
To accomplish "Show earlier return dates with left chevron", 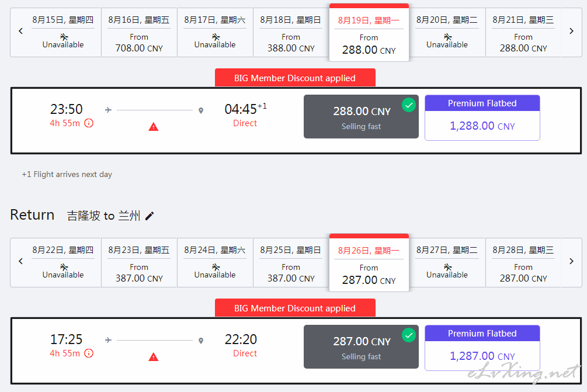I will [x=20, y=261].
